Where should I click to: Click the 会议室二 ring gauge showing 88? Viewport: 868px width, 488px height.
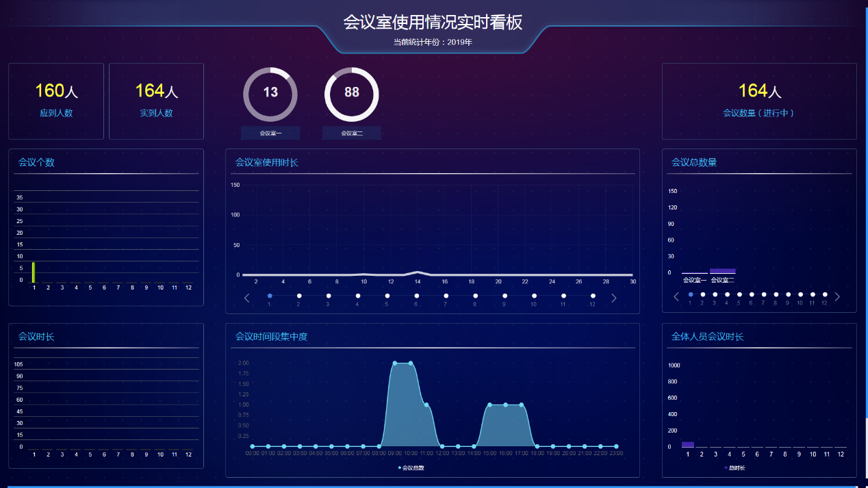coord(352,94)
